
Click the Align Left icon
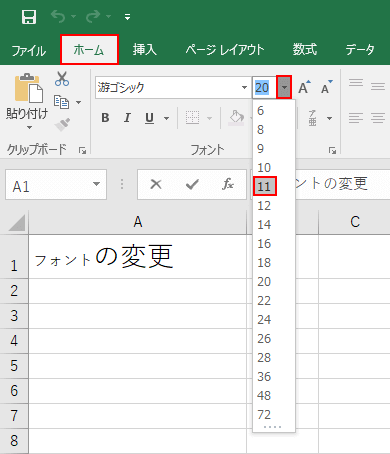point(356,118)
